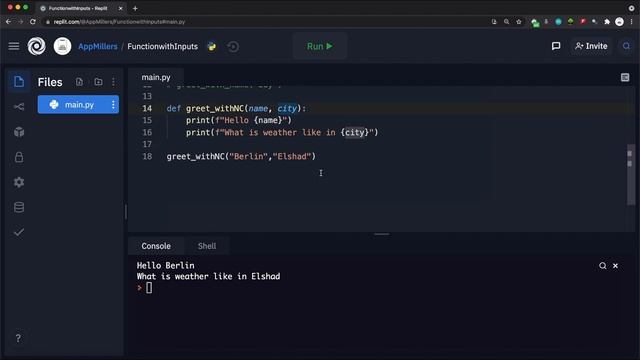This screenshot has width=640, height=360.
Task: Clear the console with the X icon
Action: click(x=615, y=266)
